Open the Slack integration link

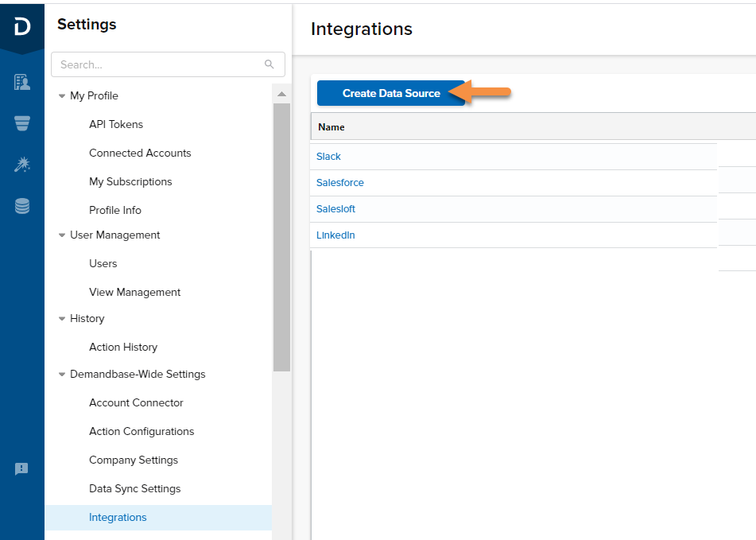(328, 157)
